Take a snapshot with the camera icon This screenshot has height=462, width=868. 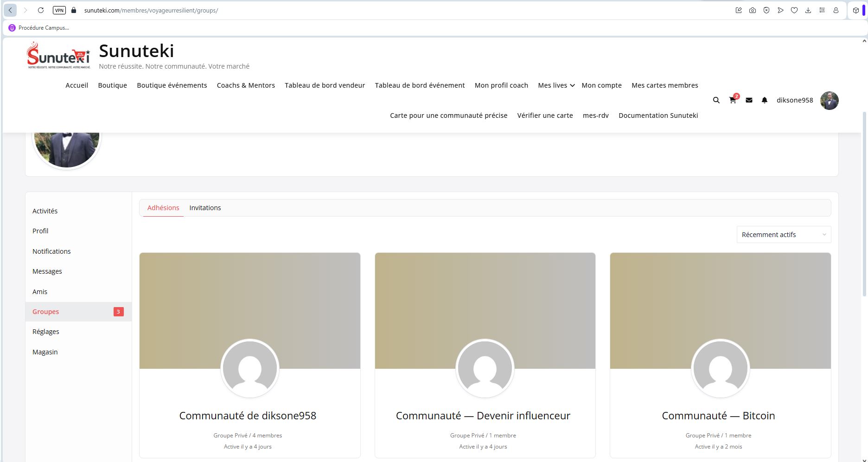pos(753,10)
